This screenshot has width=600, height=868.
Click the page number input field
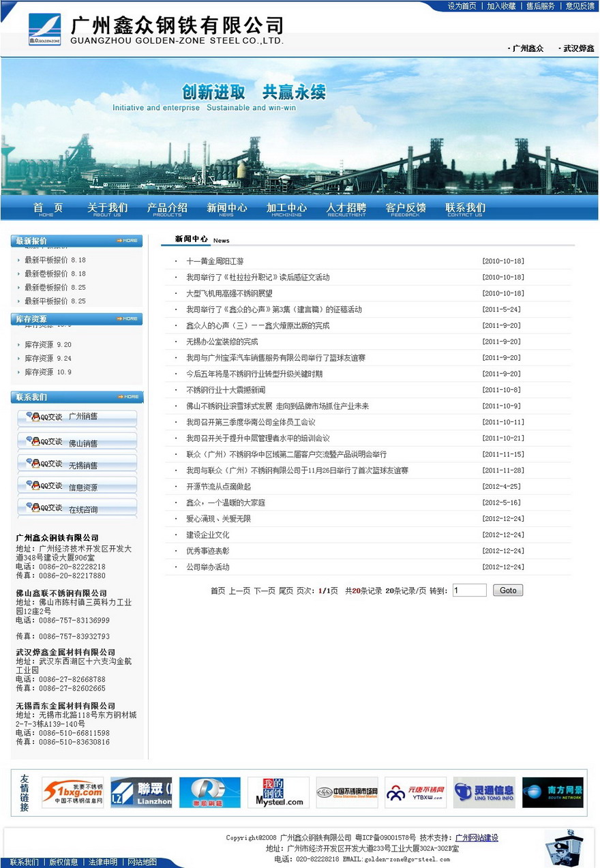[x=469, y=590]
